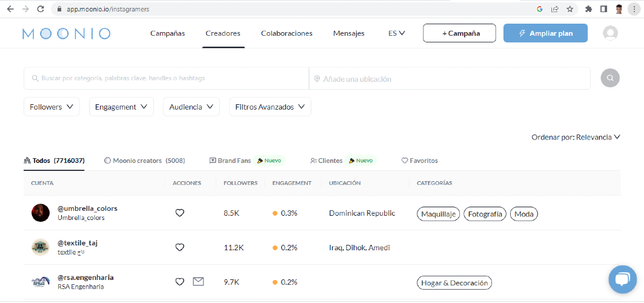Screen dimensions: 644x303
Task: Click the + Campaña button
Action: click(460, 33)
